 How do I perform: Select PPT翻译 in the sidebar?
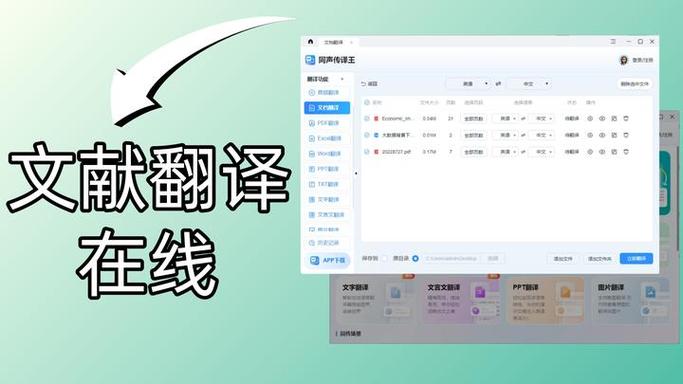click(327, 169)
